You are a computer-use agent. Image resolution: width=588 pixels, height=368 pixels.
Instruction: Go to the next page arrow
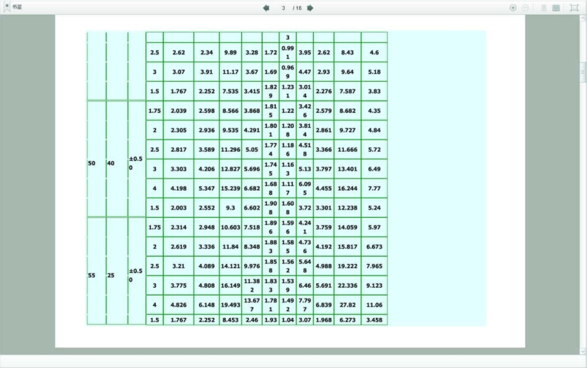[x=310, y=8]
